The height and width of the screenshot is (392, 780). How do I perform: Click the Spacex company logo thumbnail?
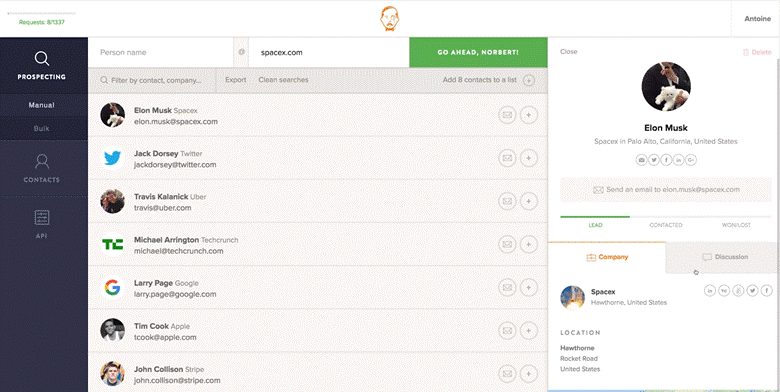pos(573,297)
